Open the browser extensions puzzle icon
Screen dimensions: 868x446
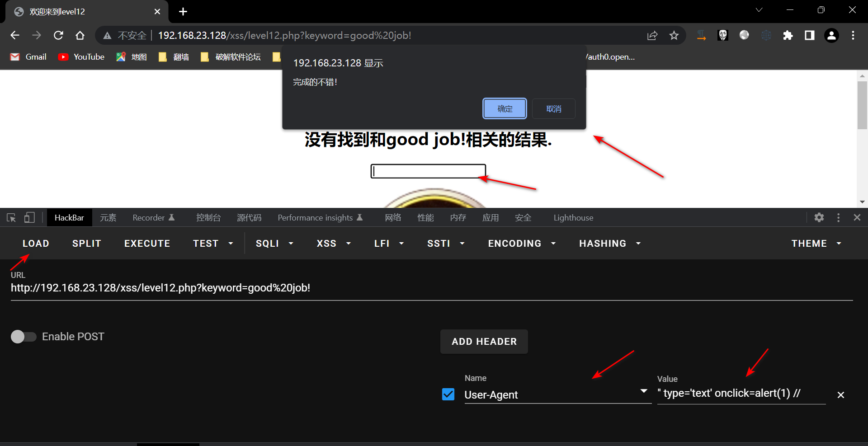(788, 35)
